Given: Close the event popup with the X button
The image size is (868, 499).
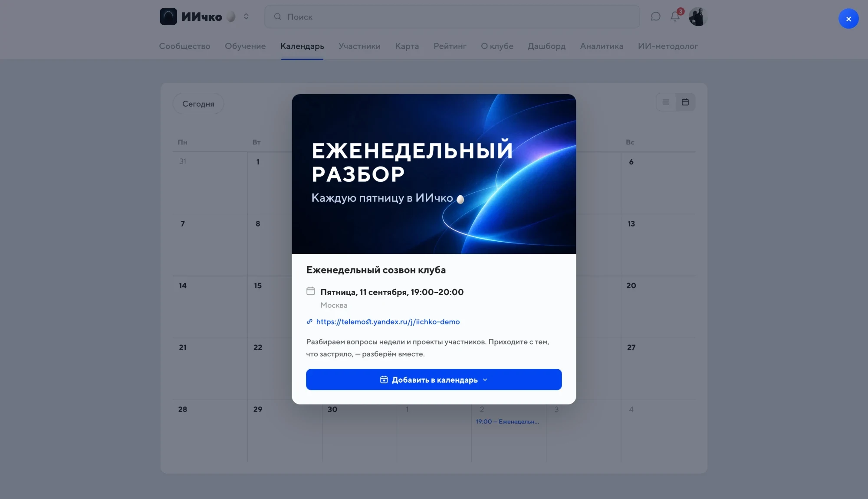Looking at the screenshot, I should 848,19.
